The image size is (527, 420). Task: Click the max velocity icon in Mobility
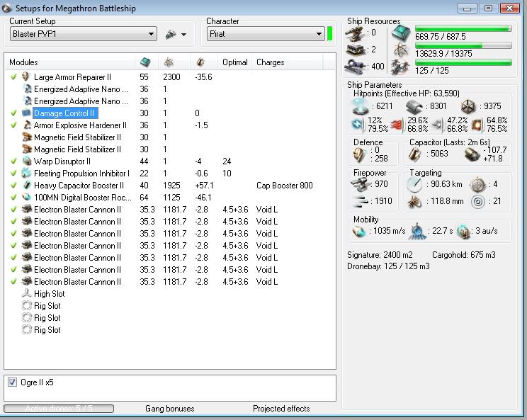(x=359, y=231)
